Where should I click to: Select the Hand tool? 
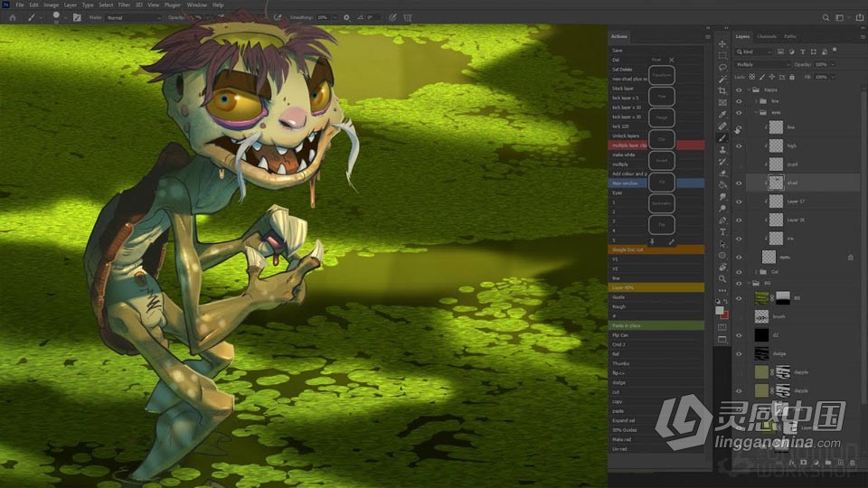(x=722, y=267)
